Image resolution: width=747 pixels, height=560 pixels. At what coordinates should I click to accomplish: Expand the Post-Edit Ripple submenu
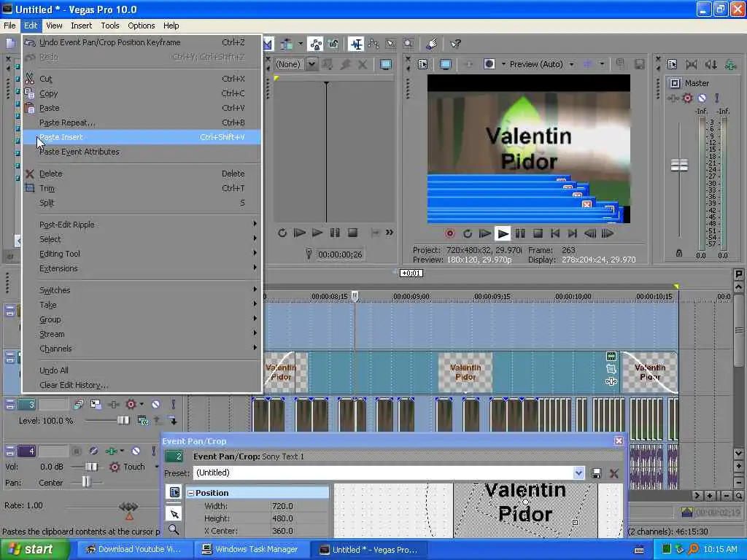point(142,225)
